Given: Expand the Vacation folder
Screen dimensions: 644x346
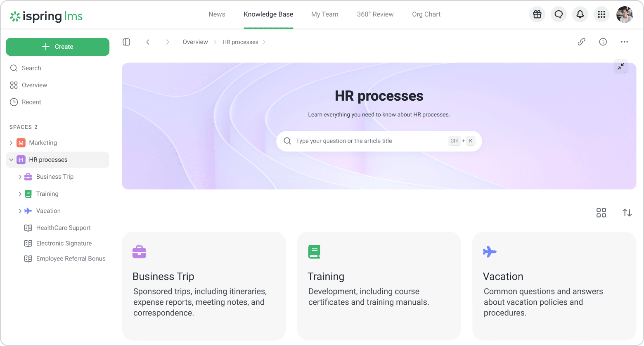Looking at the screenshot, I should pos(20,211).
